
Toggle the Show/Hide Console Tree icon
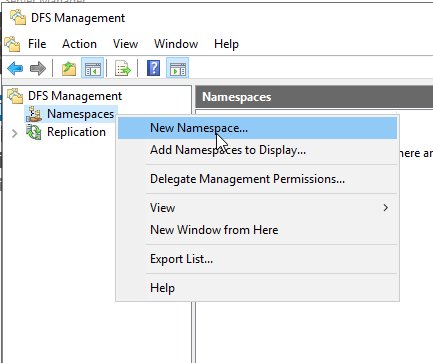click(93, 68)
